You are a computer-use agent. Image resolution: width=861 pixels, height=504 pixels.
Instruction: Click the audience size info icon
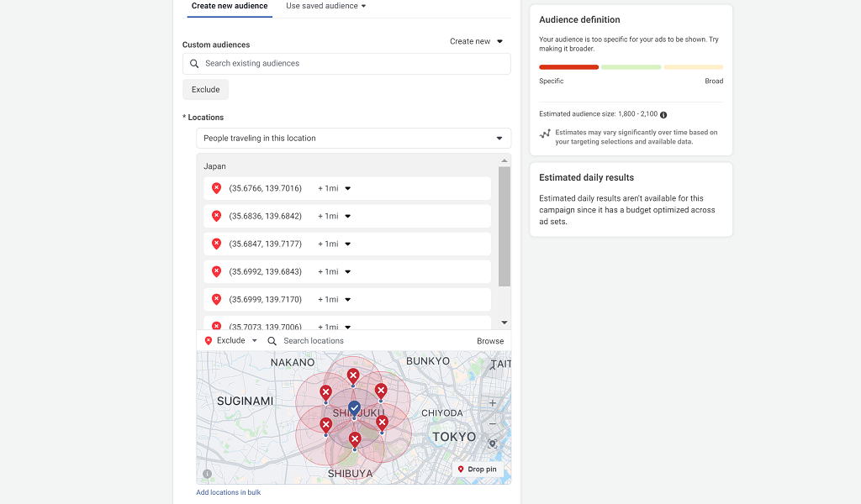click(x=663, y=114)
